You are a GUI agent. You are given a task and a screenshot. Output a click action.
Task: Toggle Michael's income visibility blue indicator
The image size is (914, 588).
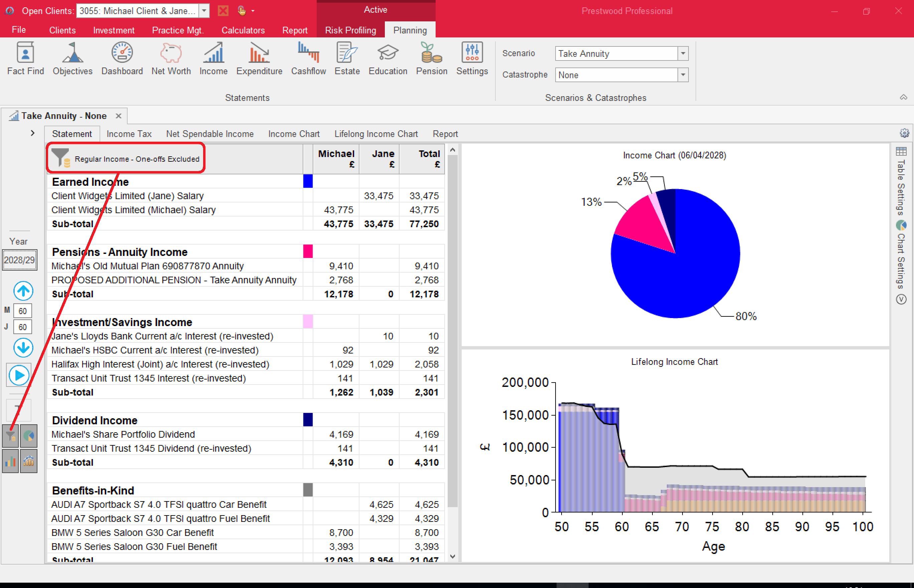308,181
